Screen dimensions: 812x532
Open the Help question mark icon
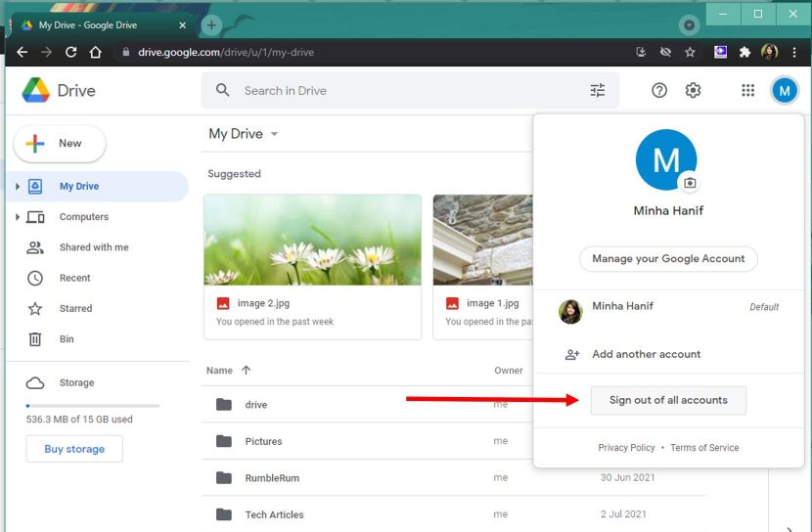click(659, 90)
